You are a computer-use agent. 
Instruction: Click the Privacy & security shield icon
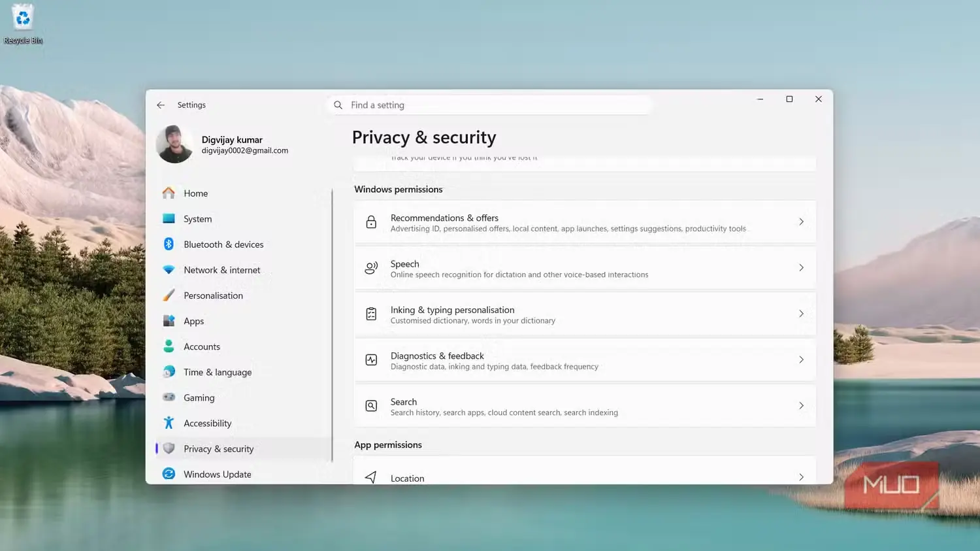point(169,448)
